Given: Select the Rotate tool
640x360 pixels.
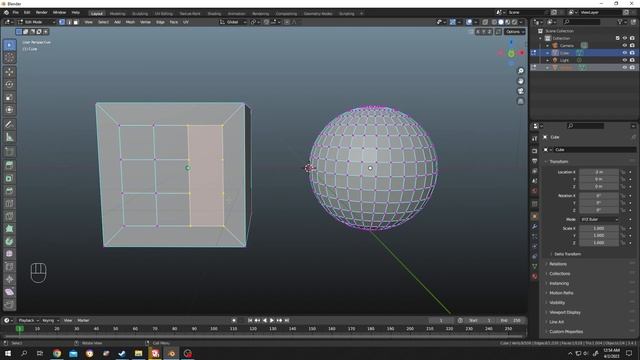Looking at the screenshot, I should [x=9, y=84].
